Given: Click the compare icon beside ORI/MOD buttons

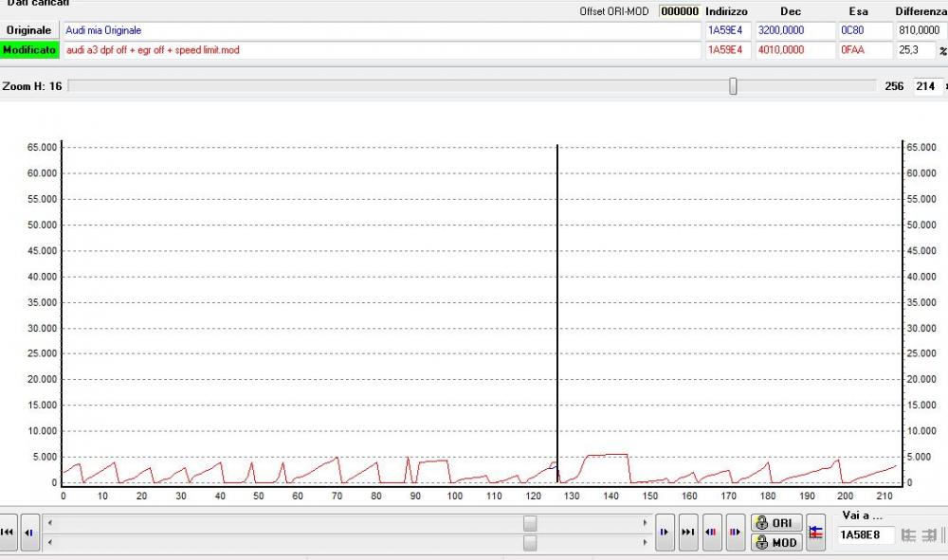Looking at the screenshot, I should pos(815,533).
